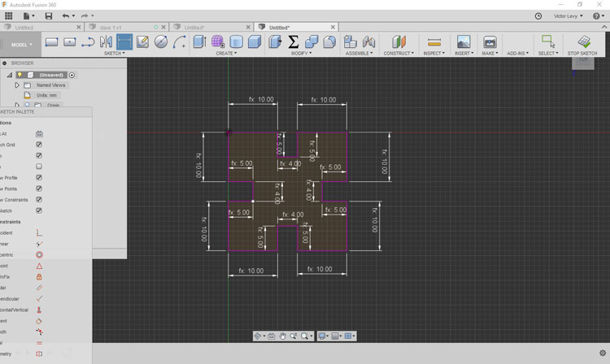Toggle visibility lightbulb of Unsaved component
The width and height of the screenshot is (610, 364).
(20, 75)
